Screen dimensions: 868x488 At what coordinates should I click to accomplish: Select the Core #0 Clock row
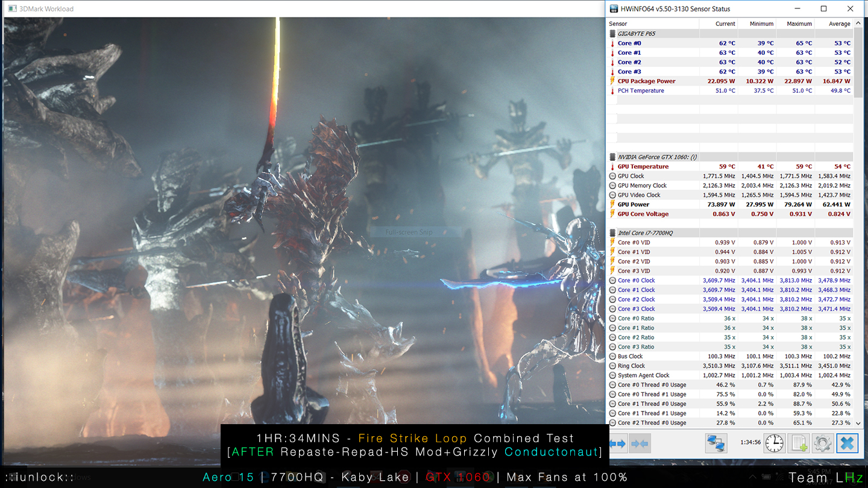[730, 281]
